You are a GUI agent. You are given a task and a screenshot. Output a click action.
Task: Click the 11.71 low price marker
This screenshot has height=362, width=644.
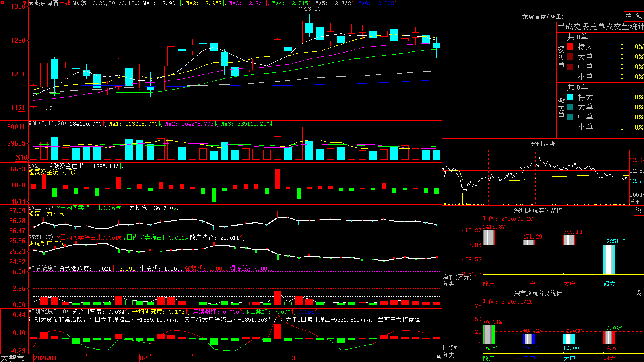[x=47, y=108]
